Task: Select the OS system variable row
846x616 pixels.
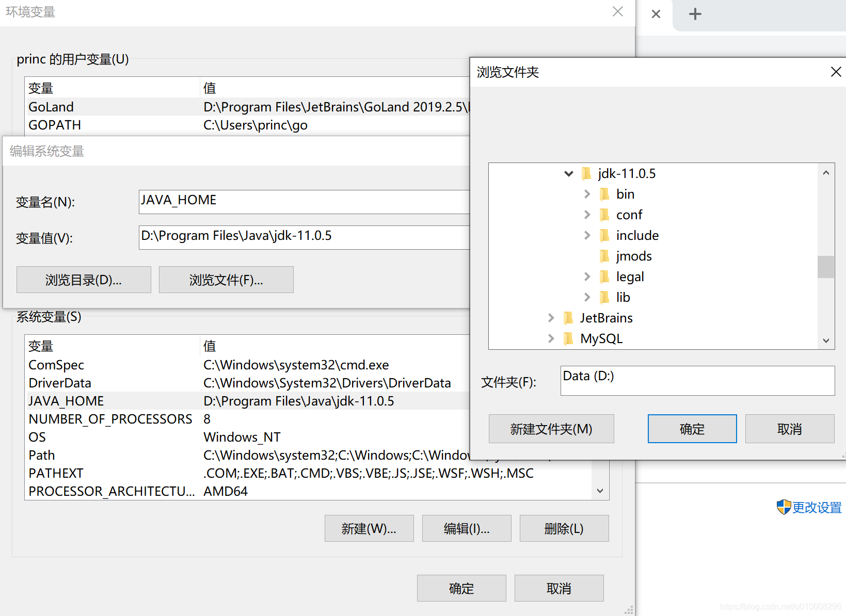Action: [248, 437]
